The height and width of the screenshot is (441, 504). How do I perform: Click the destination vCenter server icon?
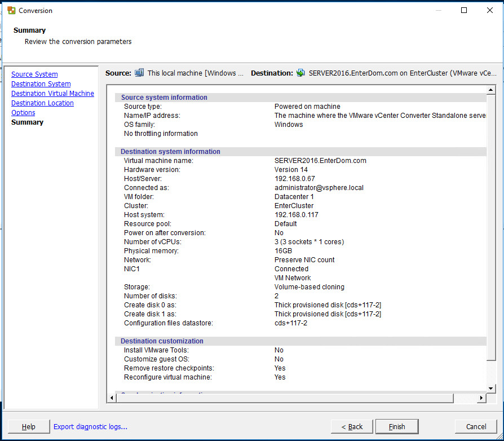tap(300, 73)
